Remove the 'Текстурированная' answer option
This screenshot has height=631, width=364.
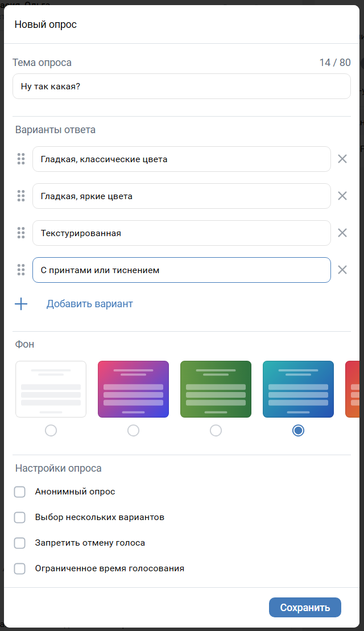(x=342, y=233)
